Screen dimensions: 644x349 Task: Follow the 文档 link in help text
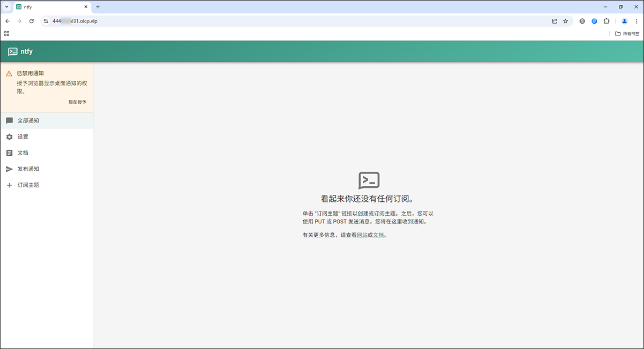coord(378,235)
